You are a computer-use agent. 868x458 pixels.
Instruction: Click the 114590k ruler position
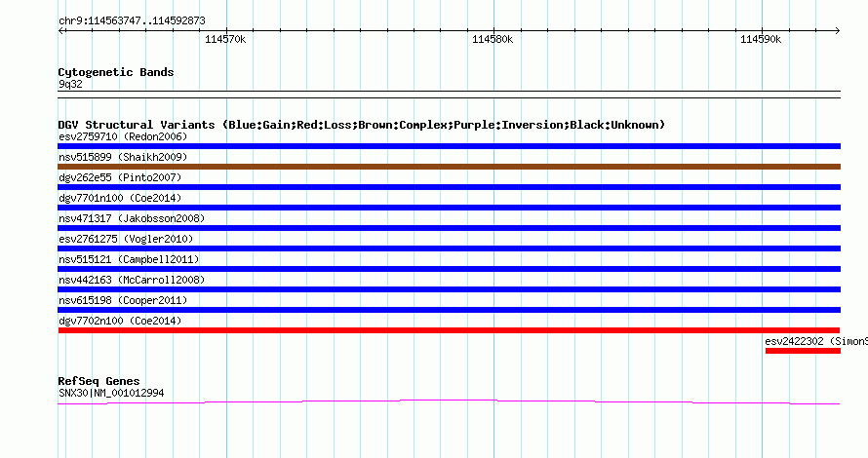coord(761,39)
